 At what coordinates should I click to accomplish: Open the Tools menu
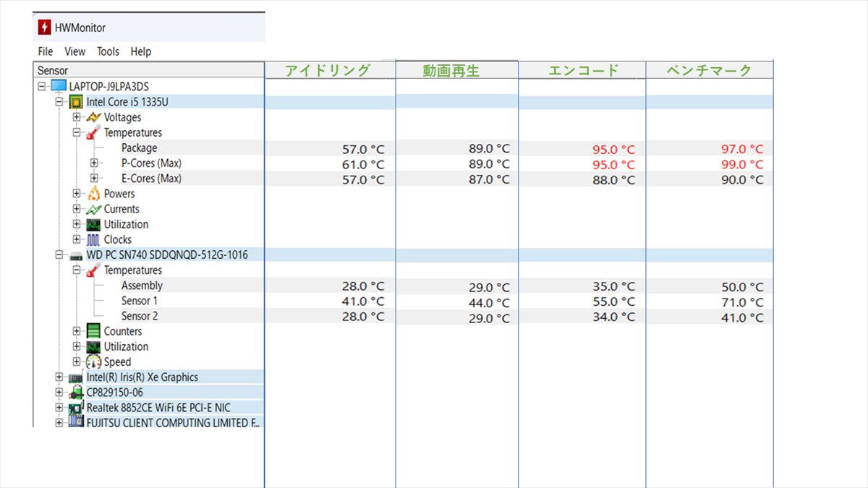click(108, 51)
